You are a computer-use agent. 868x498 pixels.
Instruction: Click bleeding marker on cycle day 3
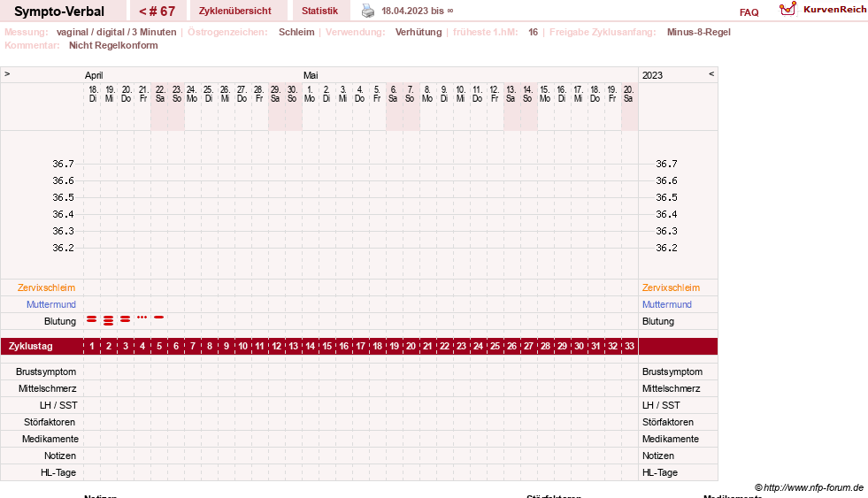coord(126,319)
